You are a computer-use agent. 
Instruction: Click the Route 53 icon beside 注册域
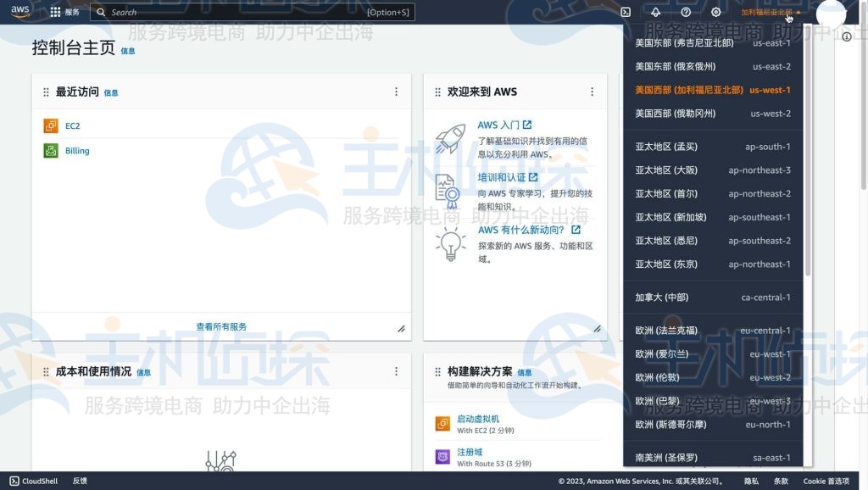tap(442, 456)
